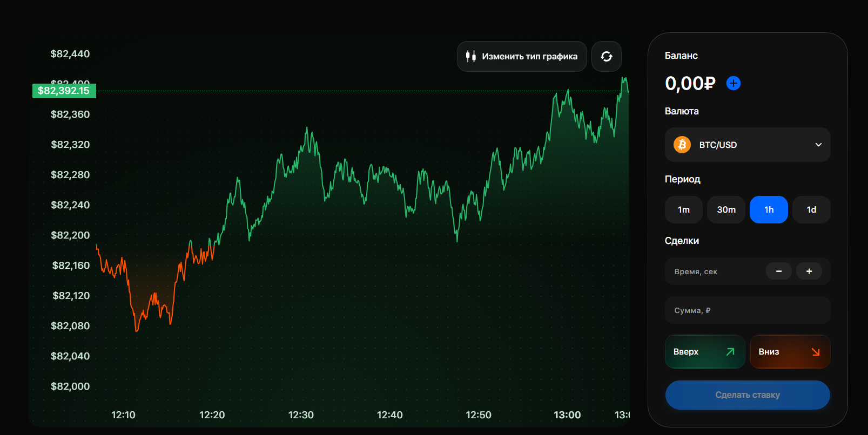Image resolution: width=868 pixels, height=435 pixels.
Task: Click the 13:00 time axis label
Action: [567, 415]
